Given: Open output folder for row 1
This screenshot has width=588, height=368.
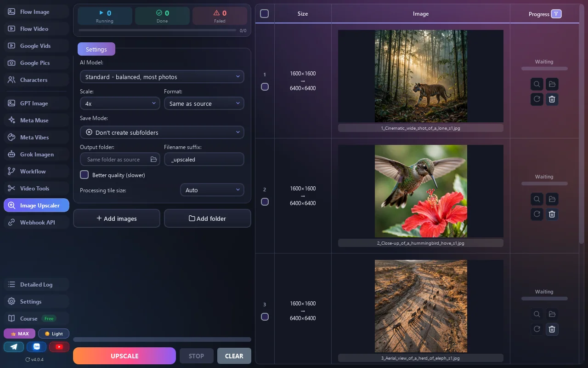Looking at the screenshot, I should coord(552,84).
